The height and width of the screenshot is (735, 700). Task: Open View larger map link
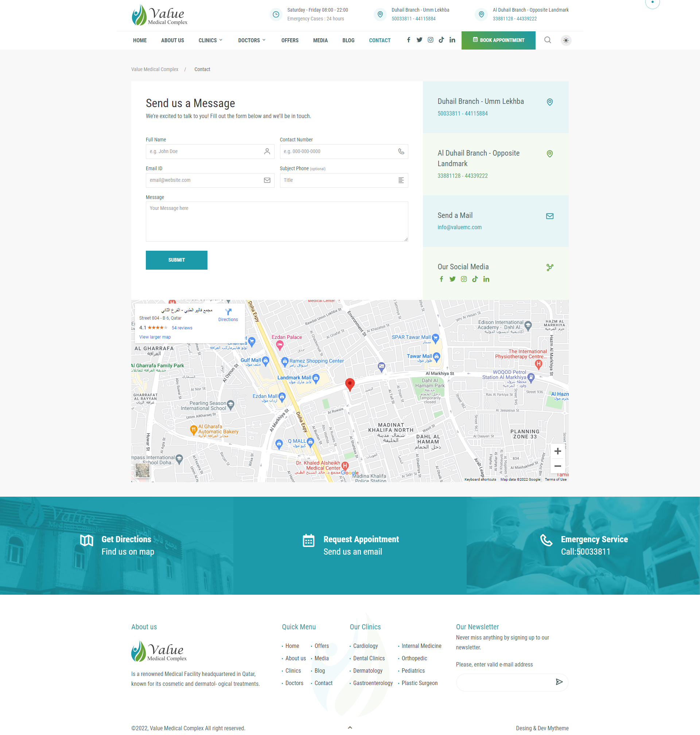click(x=155, y=337)
